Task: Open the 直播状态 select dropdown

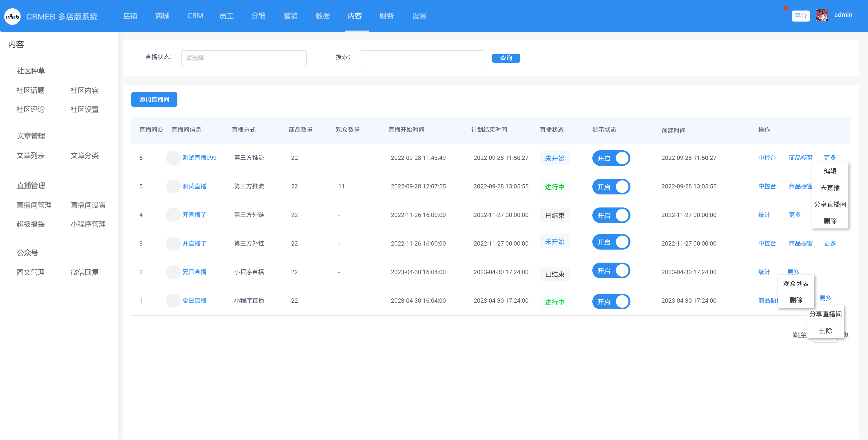Action: [x=244, y=58]
